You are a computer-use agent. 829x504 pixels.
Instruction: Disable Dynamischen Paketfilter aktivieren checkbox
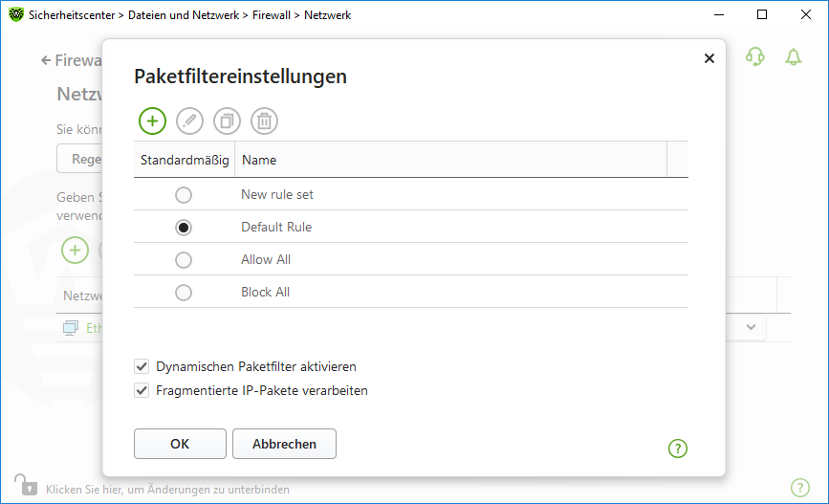(142, 366)
